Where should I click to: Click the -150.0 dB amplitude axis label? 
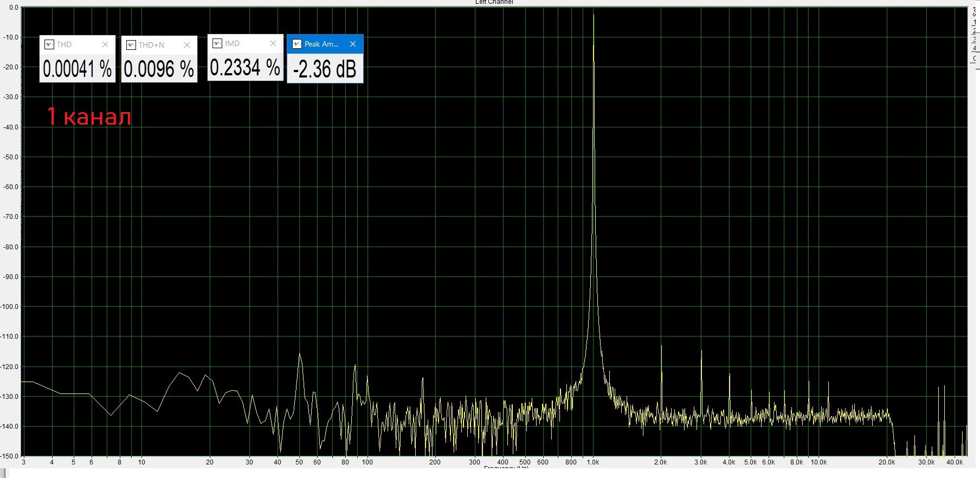tap(10, 456)
